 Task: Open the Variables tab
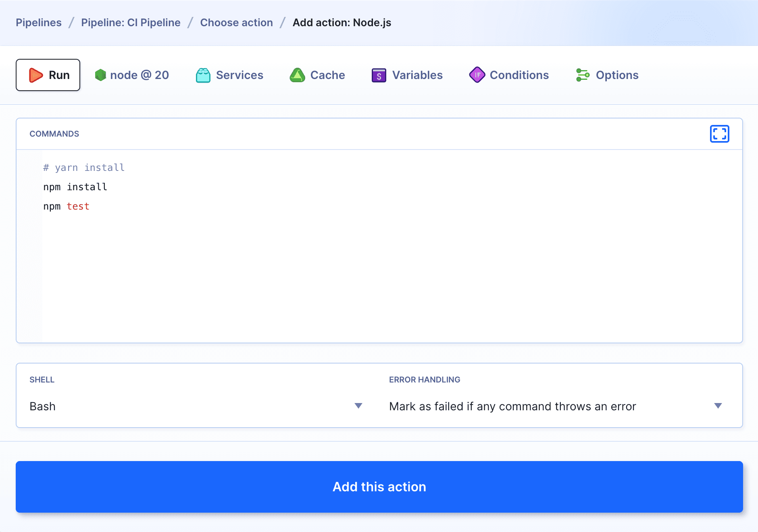point(417,75)
